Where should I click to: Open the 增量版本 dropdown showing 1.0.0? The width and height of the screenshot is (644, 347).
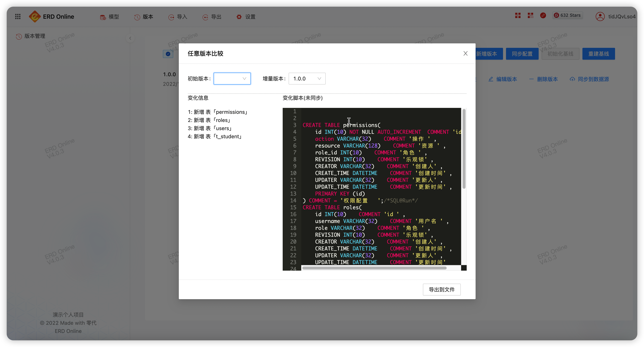click(x=307, y=78)
